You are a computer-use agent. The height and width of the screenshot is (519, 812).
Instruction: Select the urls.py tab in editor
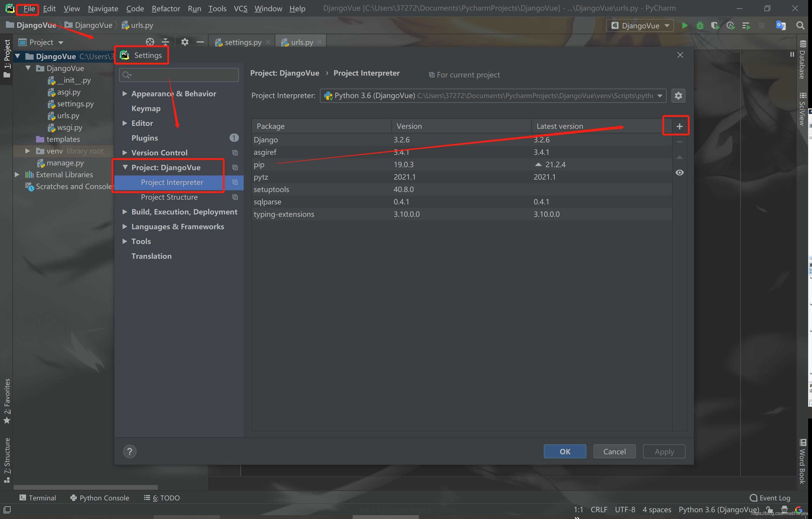(302, 41)
